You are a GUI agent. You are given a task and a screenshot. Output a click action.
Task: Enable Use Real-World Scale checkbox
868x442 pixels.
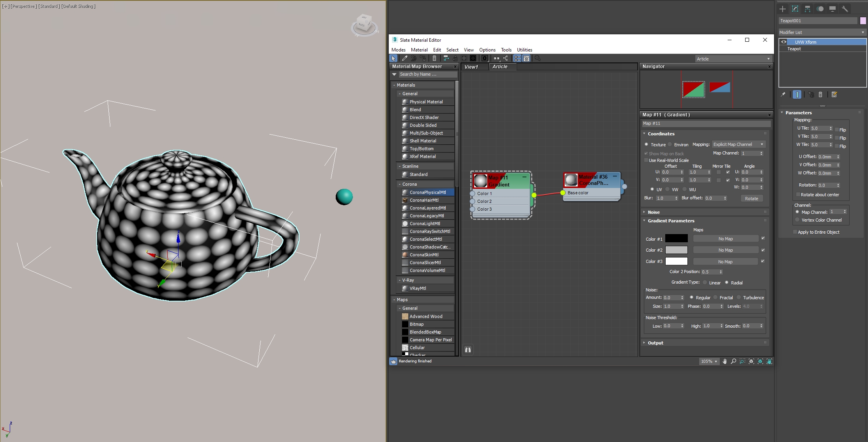click(x=646, y=160)
